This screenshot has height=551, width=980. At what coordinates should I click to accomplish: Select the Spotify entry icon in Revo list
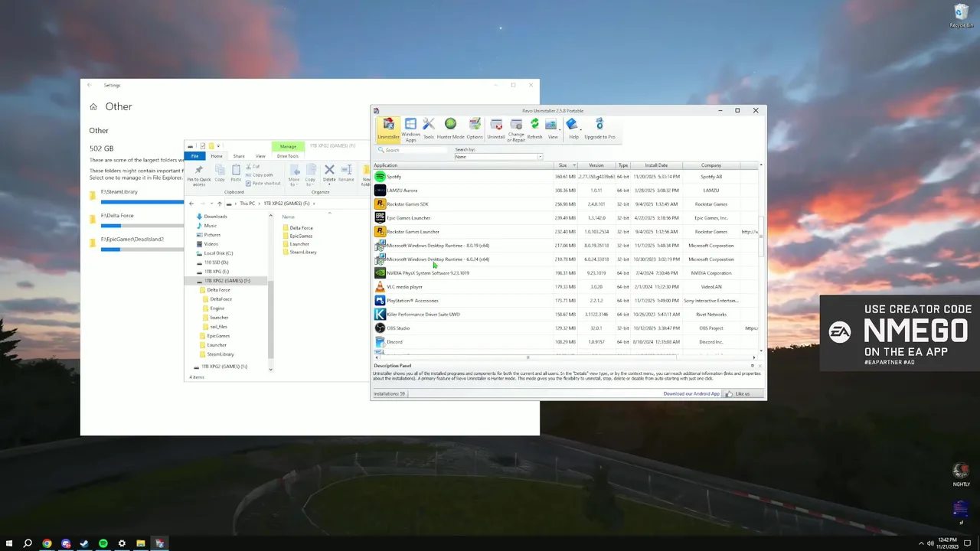[380, 177]
